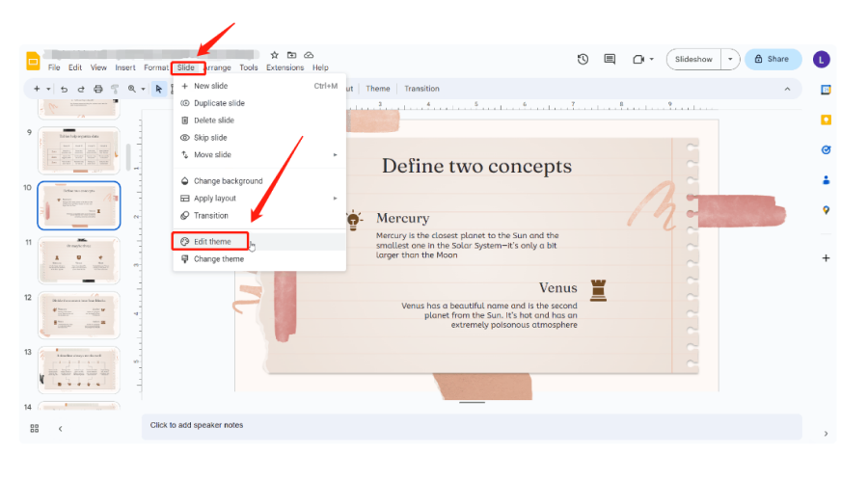Open the video call camera dropdown
The width and height of the screenshot is (868, 481).
[x=642, y=59]
